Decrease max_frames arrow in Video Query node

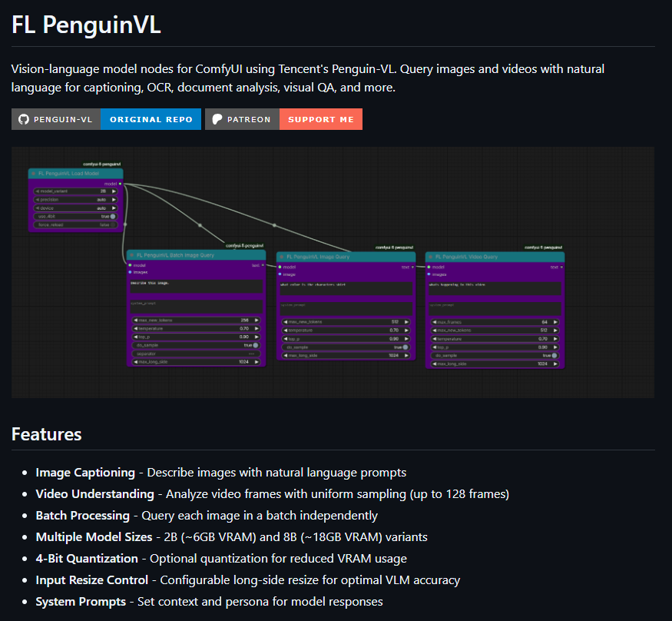coord(435,322)
